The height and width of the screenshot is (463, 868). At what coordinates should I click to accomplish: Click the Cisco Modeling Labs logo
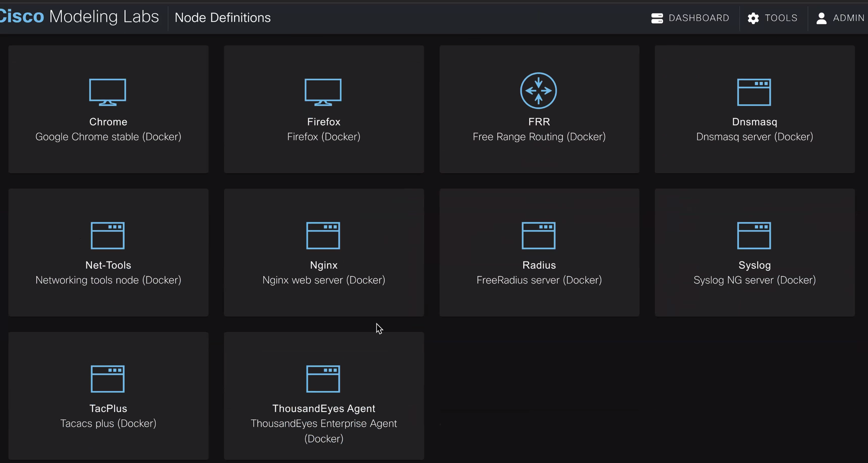pyautogui.click(x=79, y=17)
